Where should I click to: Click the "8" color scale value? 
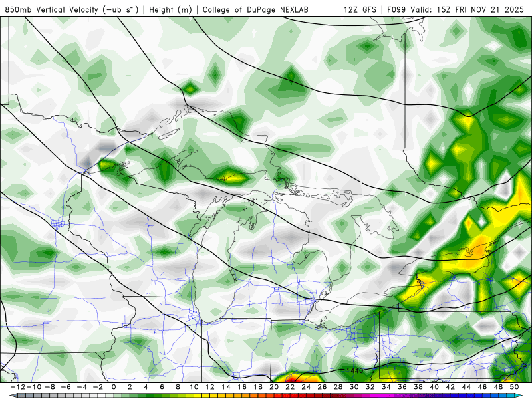[178, 387]
